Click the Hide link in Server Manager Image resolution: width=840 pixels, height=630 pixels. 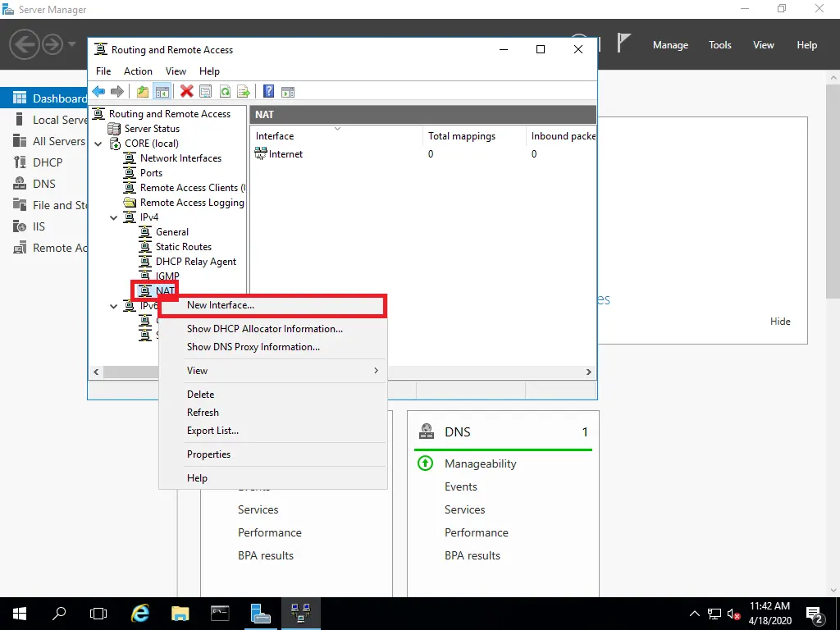pyautogui.click(x=780, y=322)
